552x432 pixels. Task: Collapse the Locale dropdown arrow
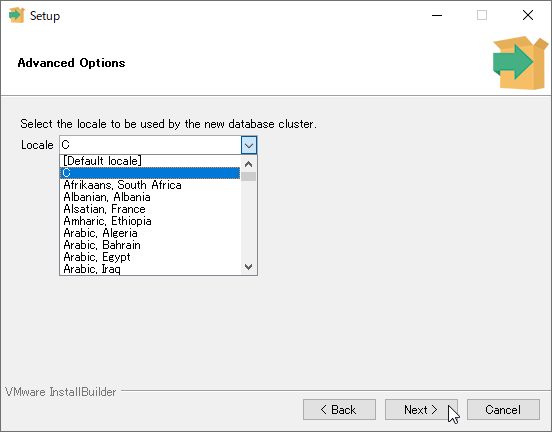point(249,145)
